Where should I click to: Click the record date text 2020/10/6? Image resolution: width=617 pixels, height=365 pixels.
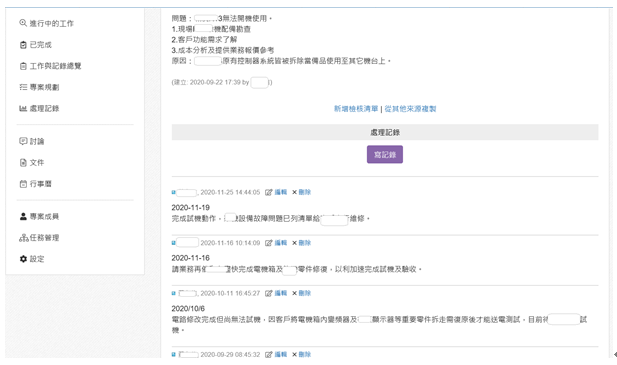188,309
